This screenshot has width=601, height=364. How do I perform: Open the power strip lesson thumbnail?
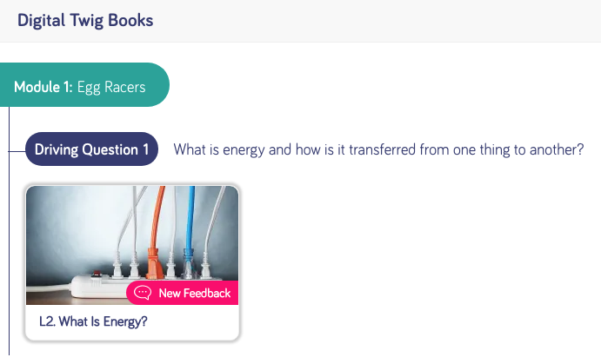pos(132,245)
